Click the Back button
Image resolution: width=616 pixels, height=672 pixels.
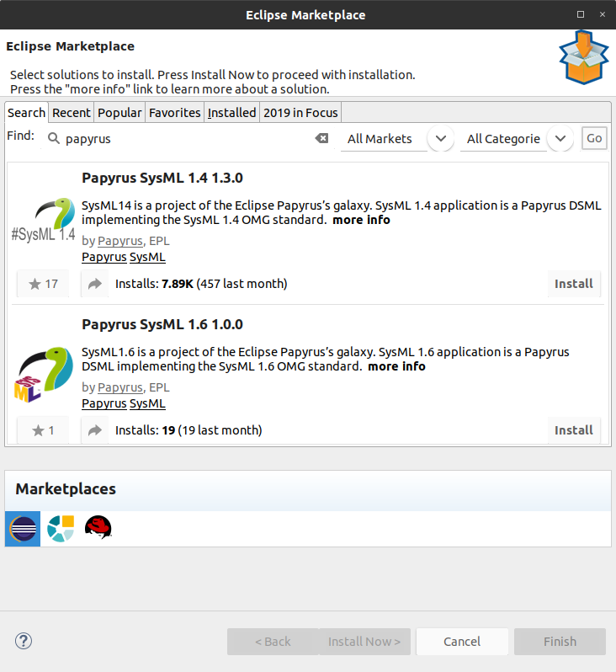click(273, 642)
